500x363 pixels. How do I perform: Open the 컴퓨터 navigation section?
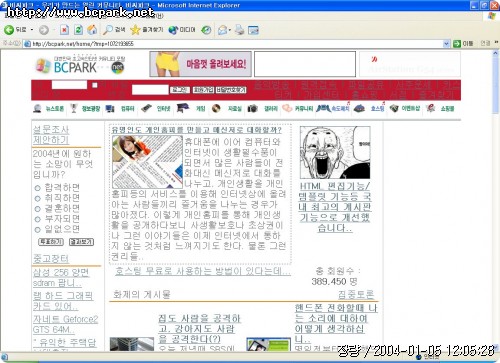coord(120,108)
